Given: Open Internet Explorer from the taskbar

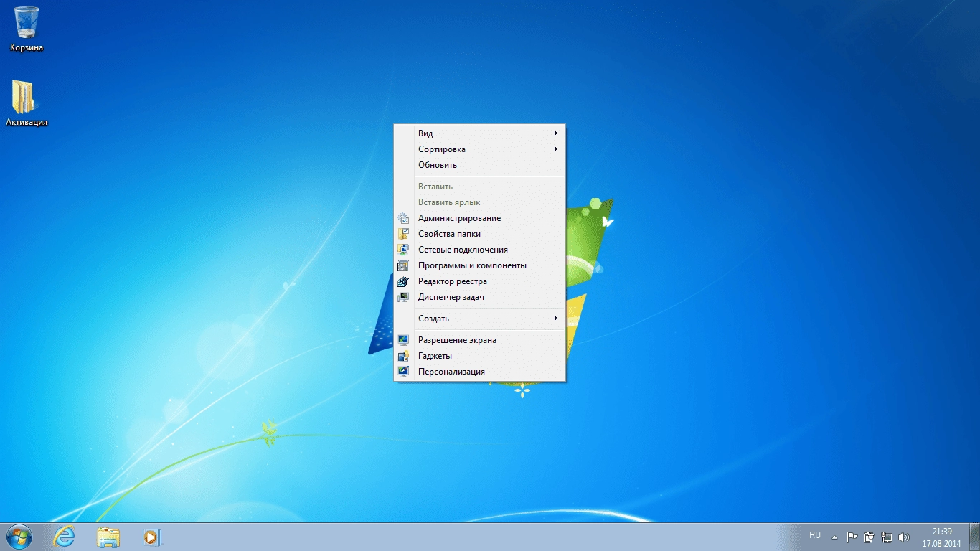Looking at the screenshot, I should pos(64,536).
